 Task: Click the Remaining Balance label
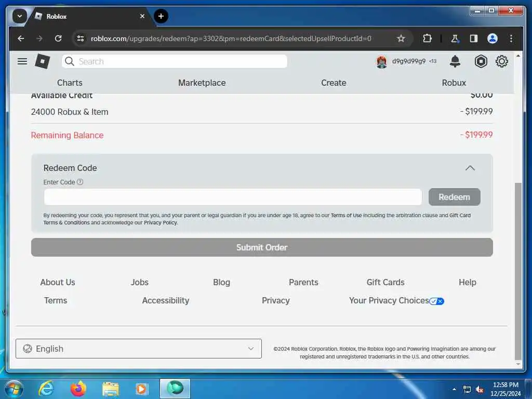click(67, 135)
